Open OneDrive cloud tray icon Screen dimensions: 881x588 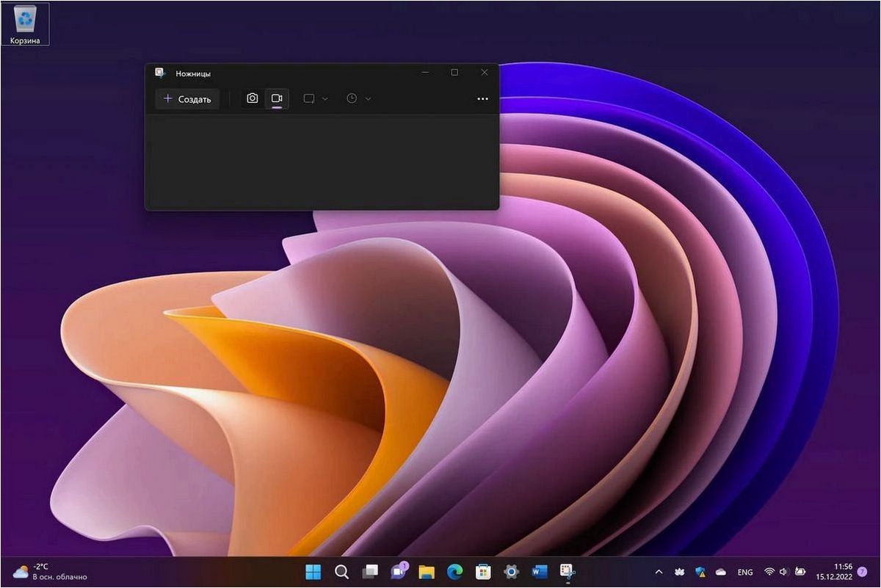pos(721,572)
